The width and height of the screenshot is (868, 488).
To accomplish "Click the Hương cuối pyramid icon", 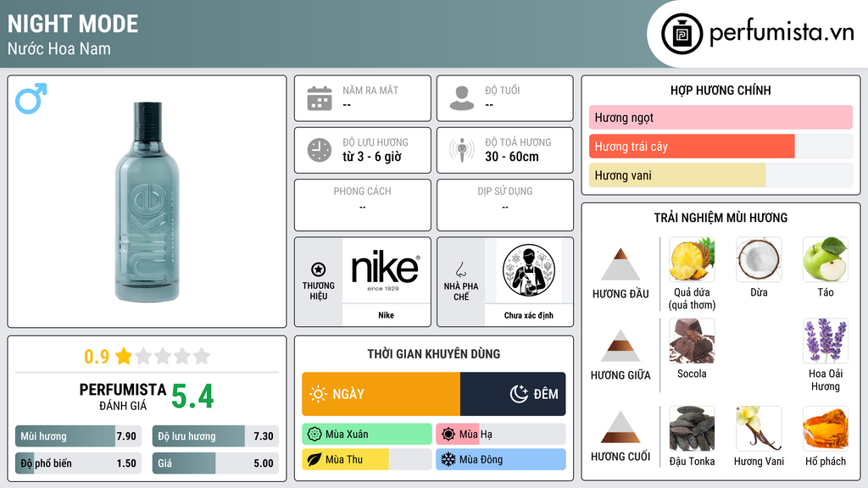I will pyautogui.click(x=620, y=427).
